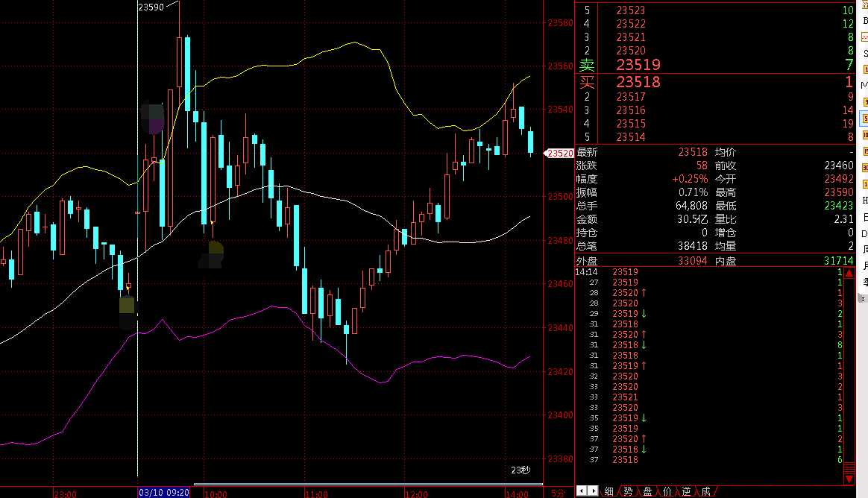Click best bid price 23518 in 买 row
This screenshot has height=498, width=868.
[x=638, y=82]
